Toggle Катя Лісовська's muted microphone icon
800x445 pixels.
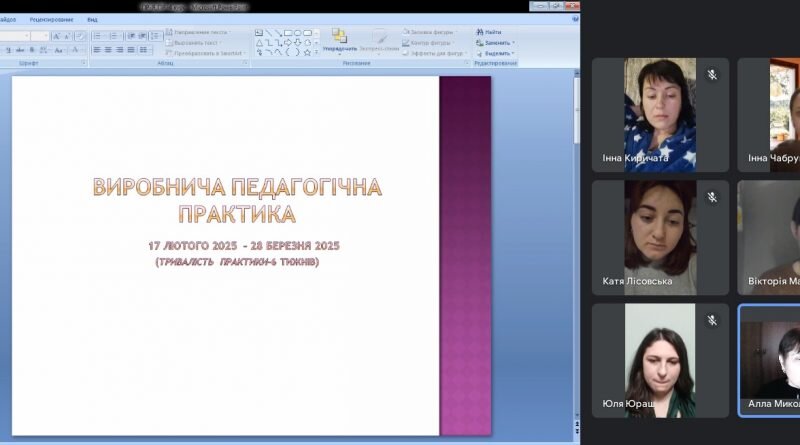(x=712, y=197)
